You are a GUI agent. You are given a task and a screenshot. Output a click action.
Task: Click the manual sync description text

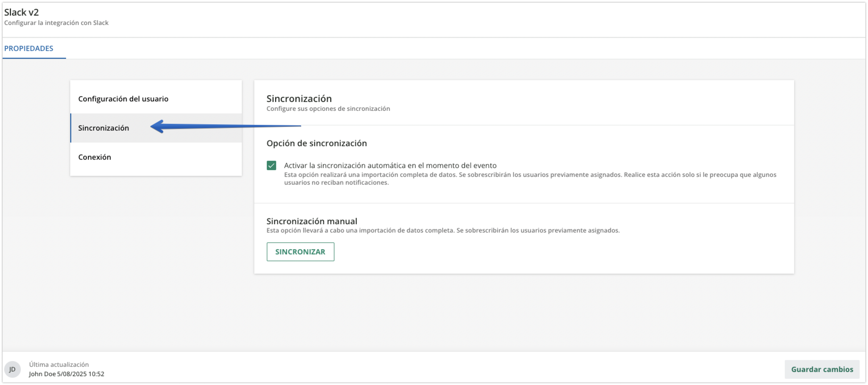pyautogui.click(x=443, y=230)
